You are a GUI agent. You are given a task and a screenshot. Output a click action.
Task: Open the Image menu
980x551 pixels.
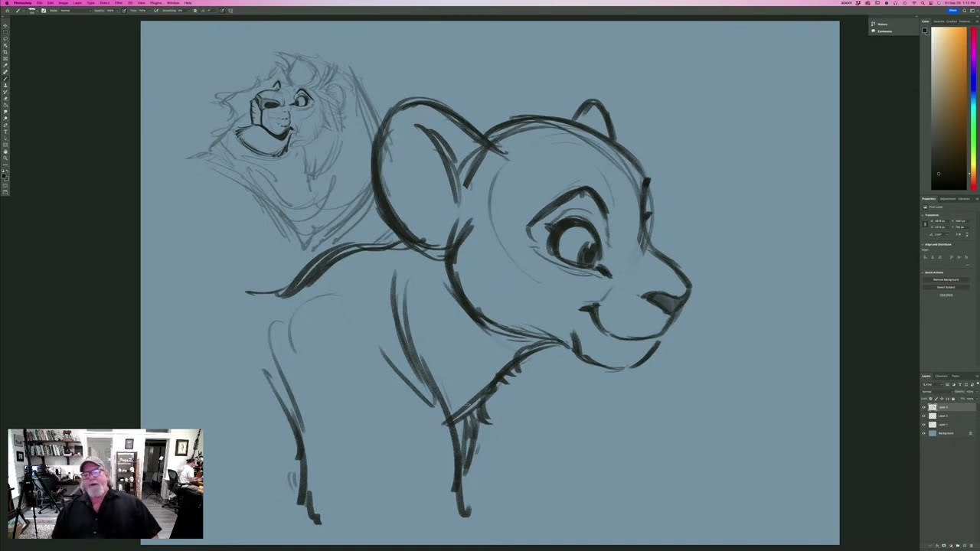click(x=64, y=3)
